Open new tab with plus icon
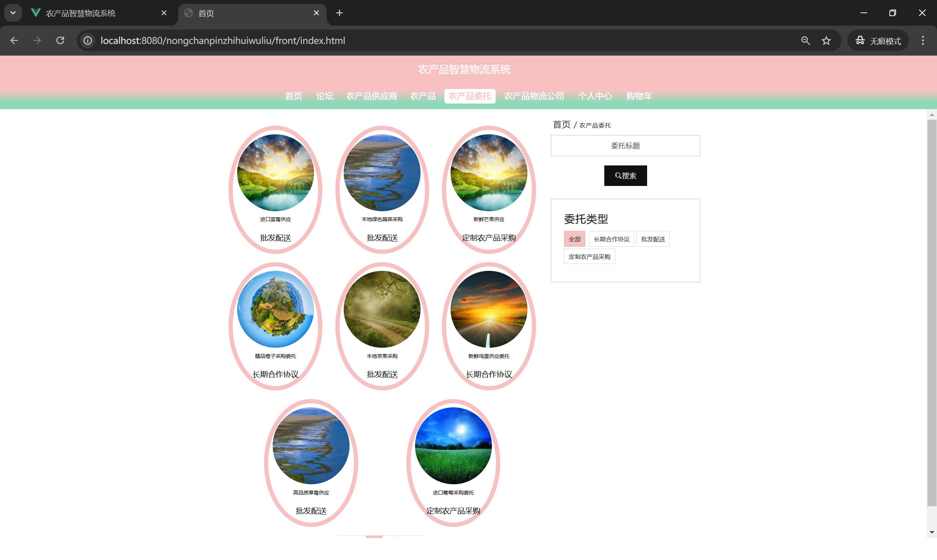The height and width of the screenshot is (560, 937). point(339,13)
